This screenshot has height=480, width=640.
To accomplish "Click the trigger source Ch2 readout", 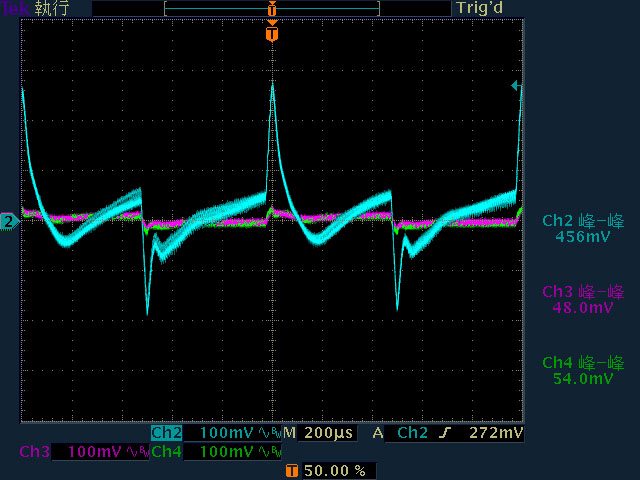I will tap(412, 433).
